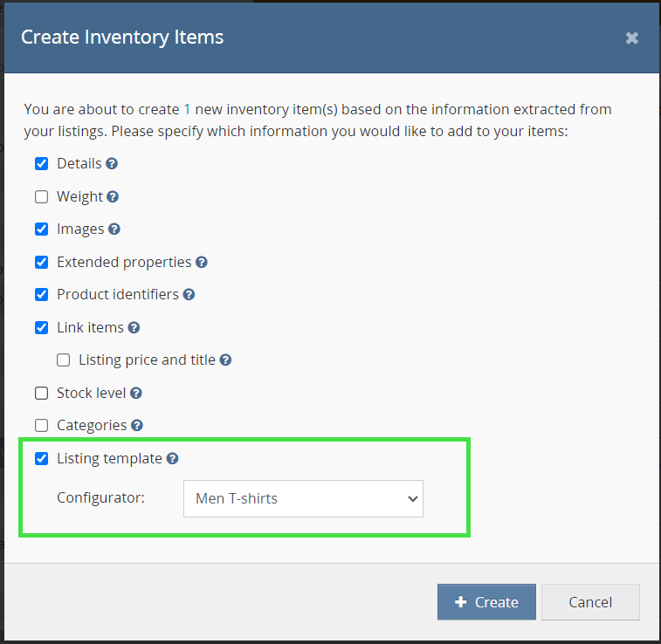Open help for Categories option
This screenshot has width=661, height=644.
coord(137,426)
